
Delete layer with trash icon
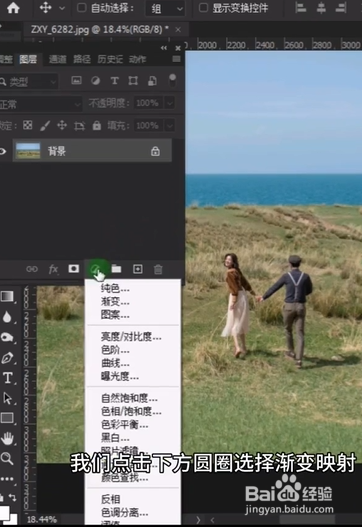[x=158, y=269]
